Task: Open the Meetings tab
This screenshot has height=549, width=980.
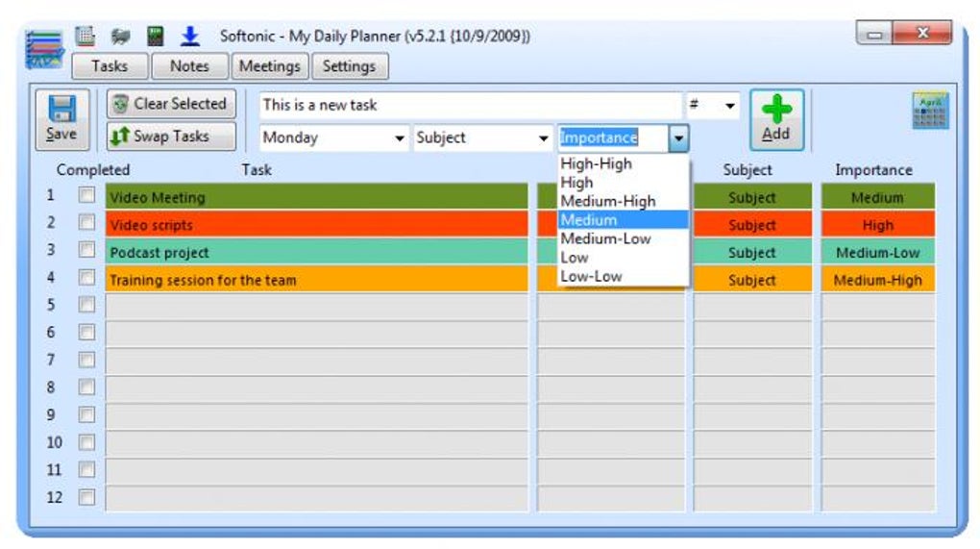Action: coord(270,66)
